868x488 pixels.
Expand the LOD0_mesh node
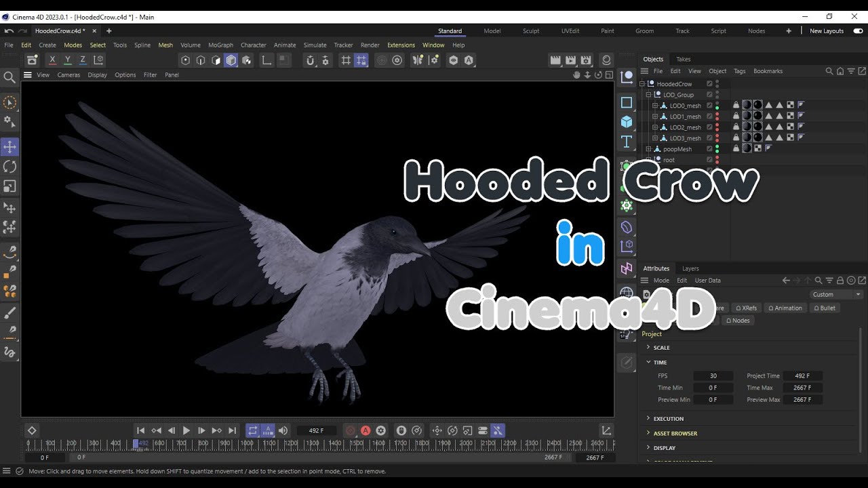coord(655,106)
